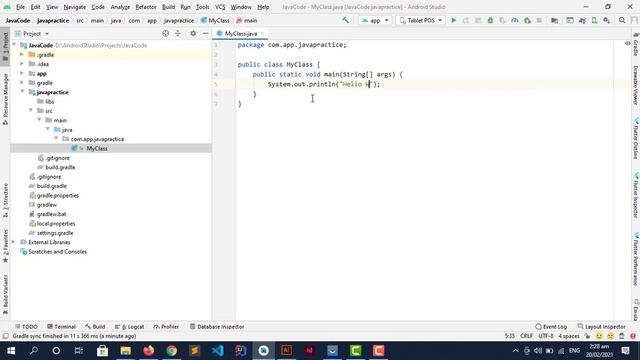640x360 pixels.
Task: Click the Make Project hammer icon
Action: click(x=345, y=20)
